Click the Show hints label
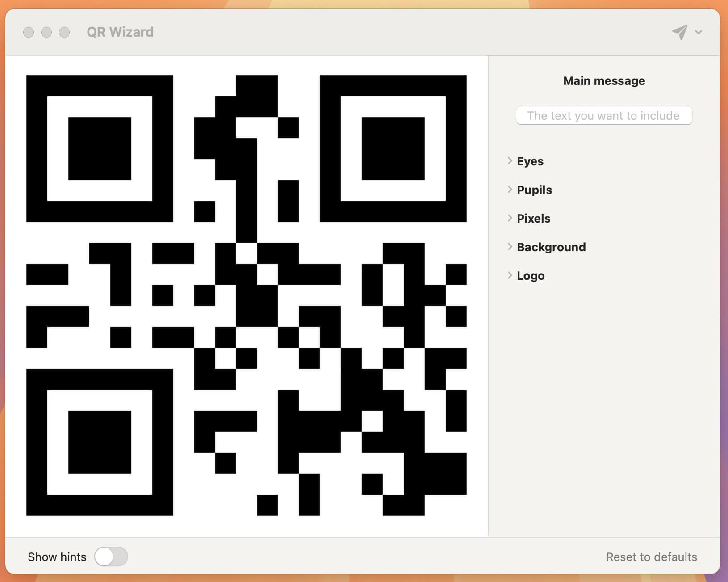This screenshot has width=728, height=582. click(57, 557)
